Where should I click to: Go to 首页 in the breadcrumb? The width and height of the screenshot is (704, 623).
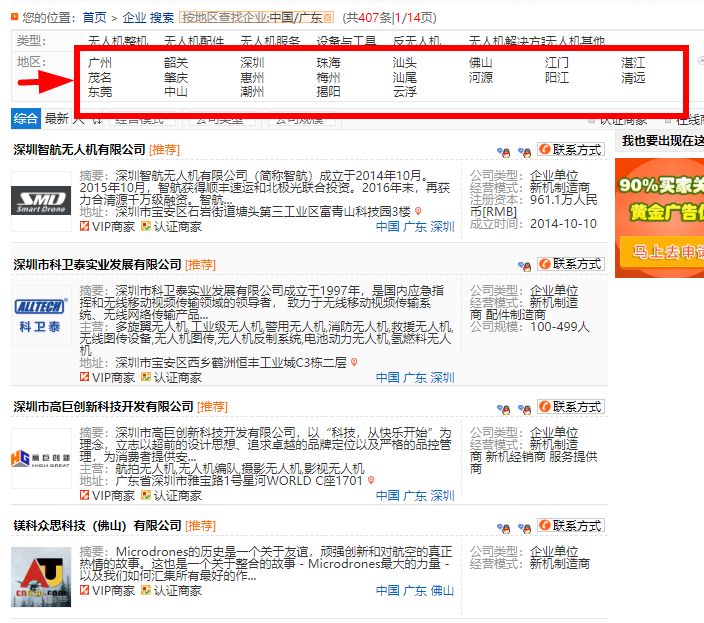pos(95,17)
